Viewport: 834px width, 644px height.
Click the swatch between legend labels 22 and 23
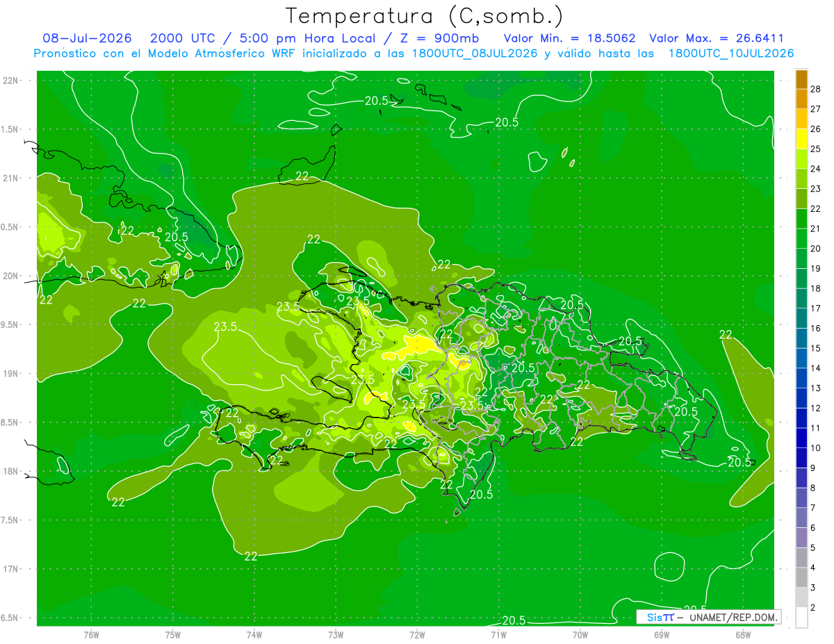(x=801, y=199)
